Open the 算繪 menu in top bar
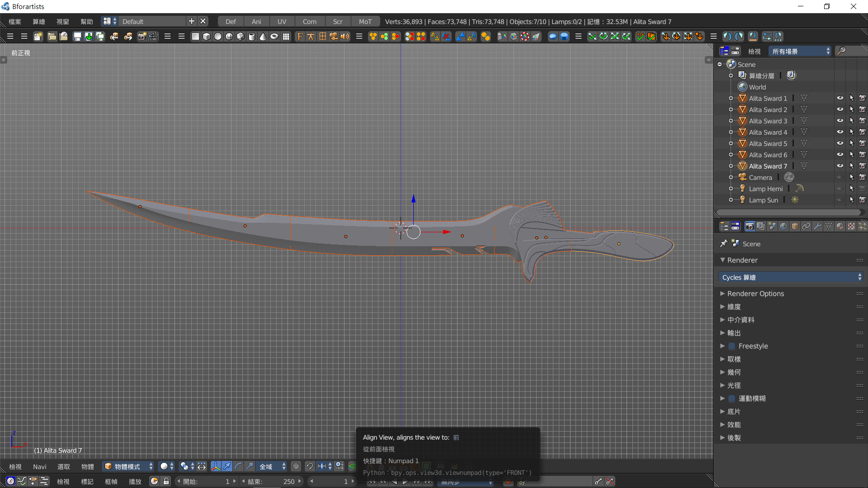 pyautogui.click(x=39, y=21)
